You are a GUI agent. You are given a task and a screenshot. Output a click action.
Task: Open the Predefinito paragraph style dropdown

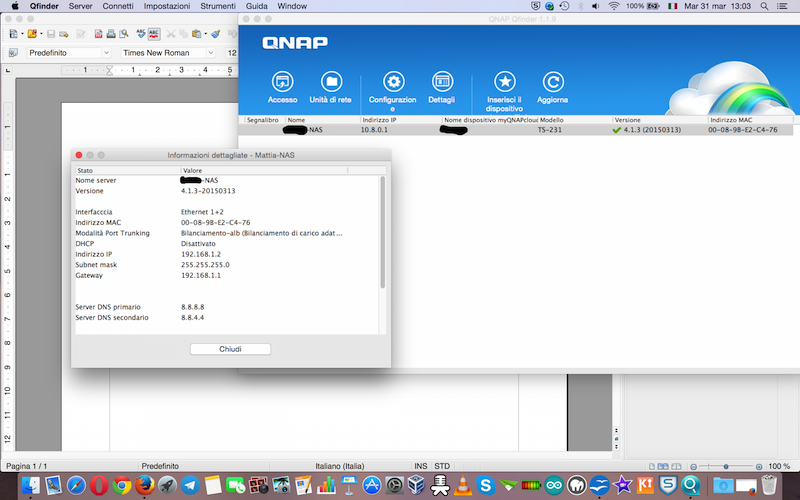105,52
